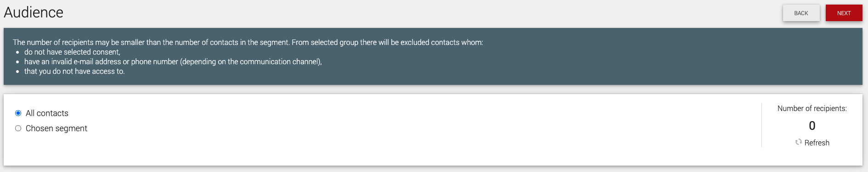Click the bullet dot before 'that you do not'

(x=17, y=72)
